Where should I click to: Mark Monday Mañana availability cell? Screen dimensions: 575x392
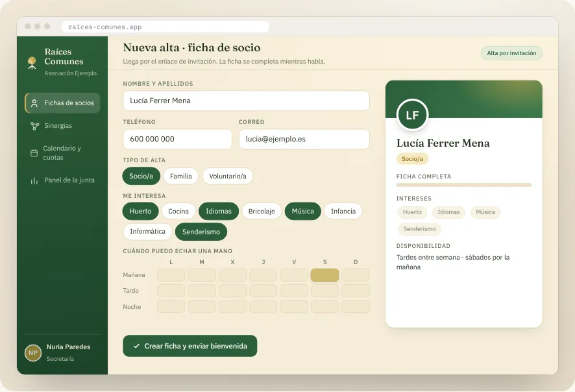(x=171, y=275)
